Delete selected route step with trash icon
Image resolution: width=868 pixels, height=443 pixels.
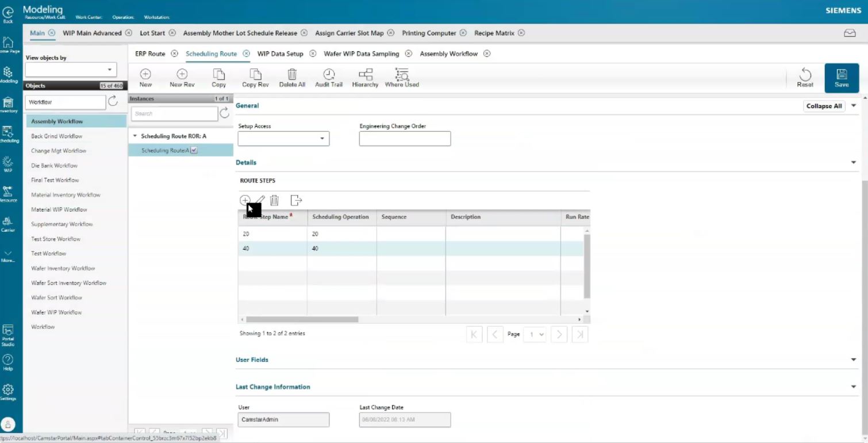tap(274, 200)
